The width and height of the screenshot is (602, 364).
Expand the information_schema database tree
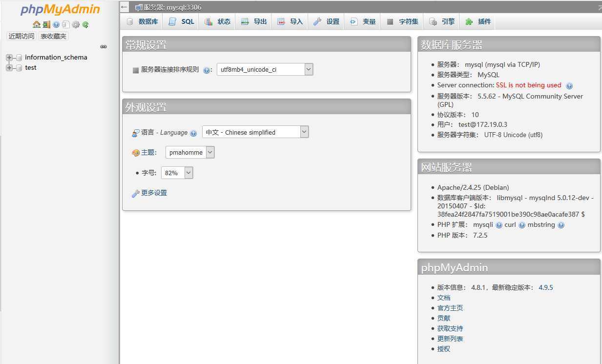click(x=9, y=58)
